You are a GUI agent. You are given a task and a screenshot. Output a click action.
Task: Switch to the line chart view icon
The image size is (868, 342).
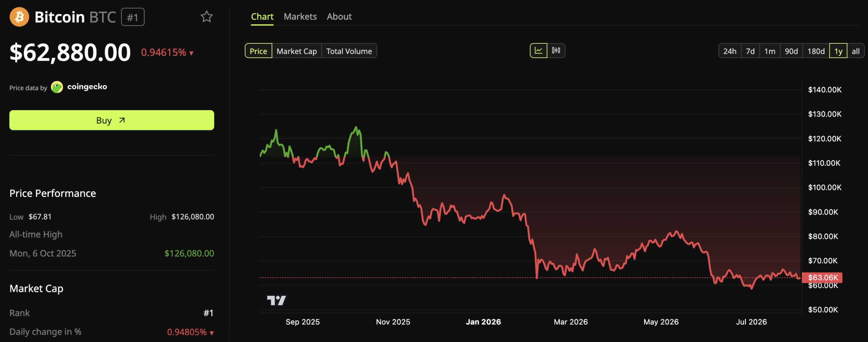[538, 51]
